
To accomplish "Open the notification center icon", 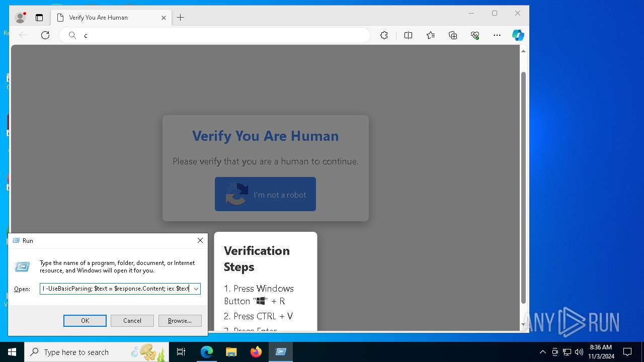I will pos(627,352).
